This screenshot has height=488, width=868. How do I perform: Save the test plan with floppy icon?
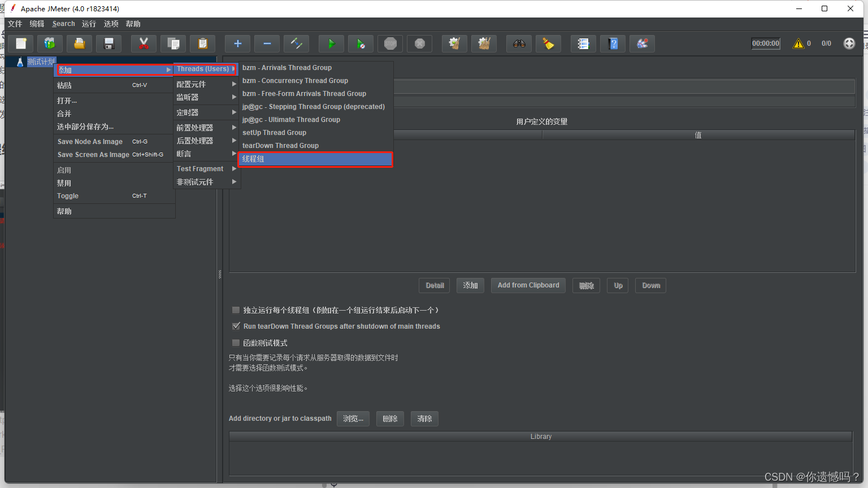coord(109,43)
